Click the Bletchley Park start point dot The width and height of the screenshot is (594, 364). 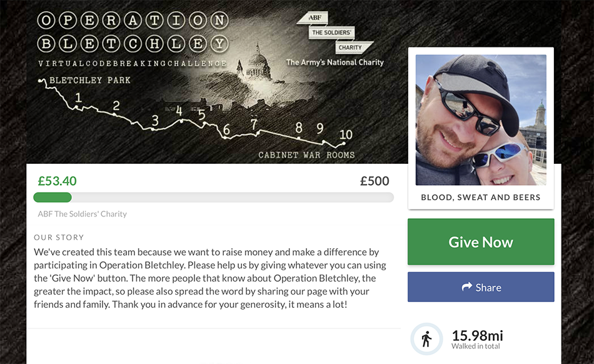click(41, 81)
